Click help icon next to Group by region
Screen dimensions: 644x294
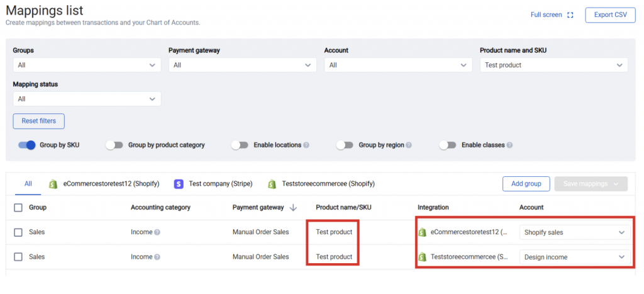(409, 145)
